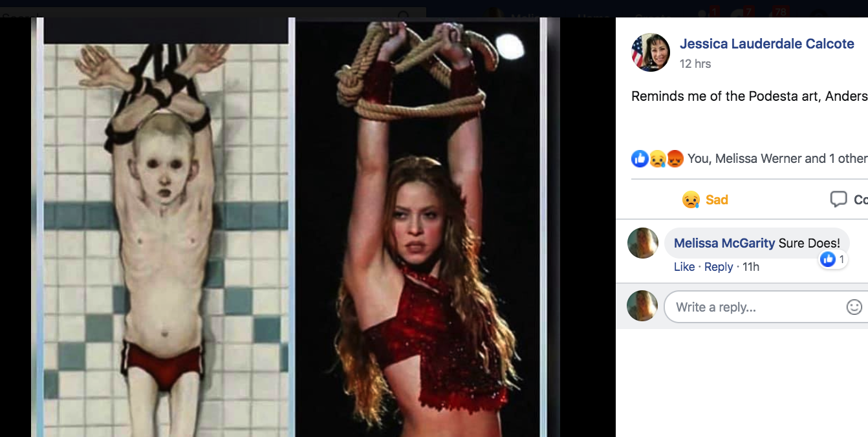Open Melissa McGarity's profile name link
Screen dimensions: 868x437
(x=724, y=243)
